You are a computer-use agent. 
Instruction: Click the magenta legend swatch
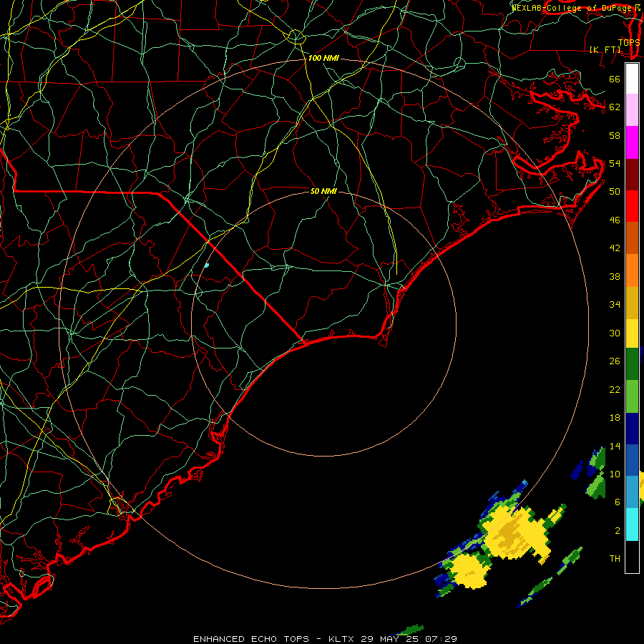pos(632,142)
